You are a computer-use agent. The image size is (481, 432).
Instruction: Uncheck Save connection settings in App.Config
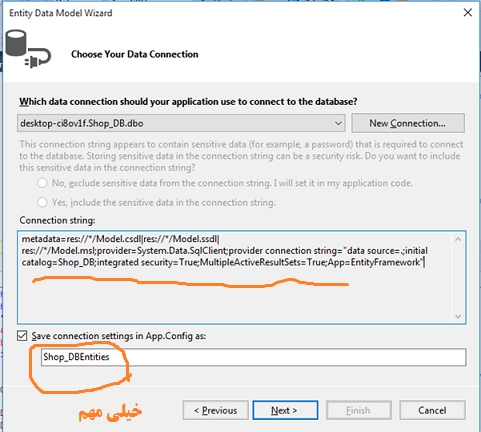(22, 336)
